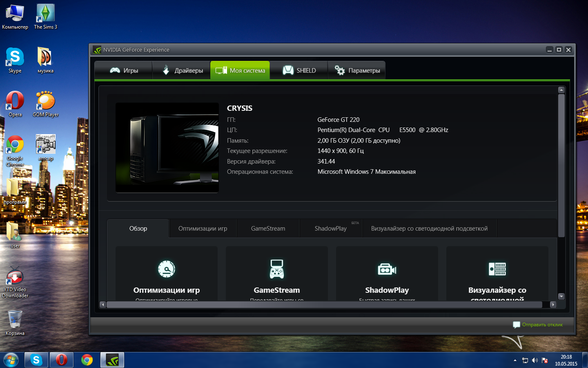588x368 pixels.
Task: Click Skype on the taskbar
Action: [x=36, y=360]
